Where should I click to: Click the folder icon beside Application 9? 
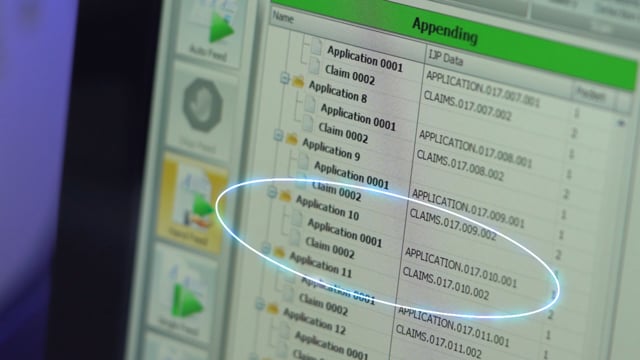point(291,140)
